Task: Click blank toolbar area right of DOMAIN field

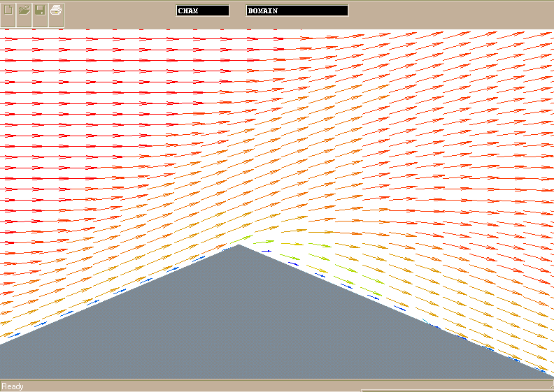Action: tap(448, 11)
